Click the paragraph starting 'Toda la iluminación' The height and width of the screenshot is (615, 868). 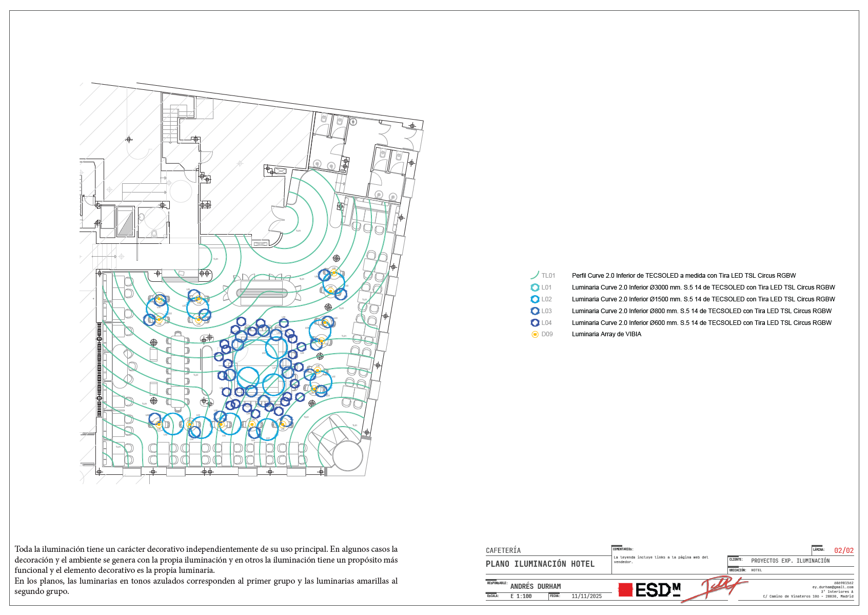point(206,560)
